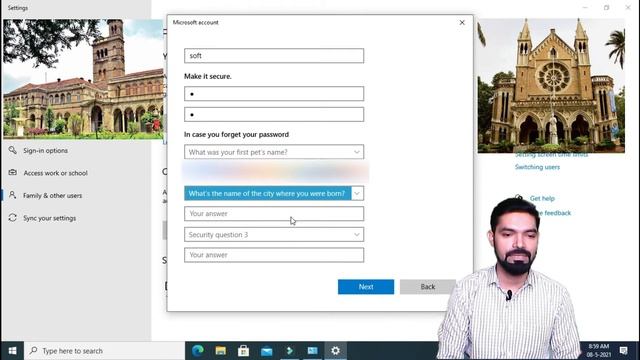The width and height of the screenshot is (640, 360).
Task: Click the Settings gear icon in taskbar
Action: [335, 351]
